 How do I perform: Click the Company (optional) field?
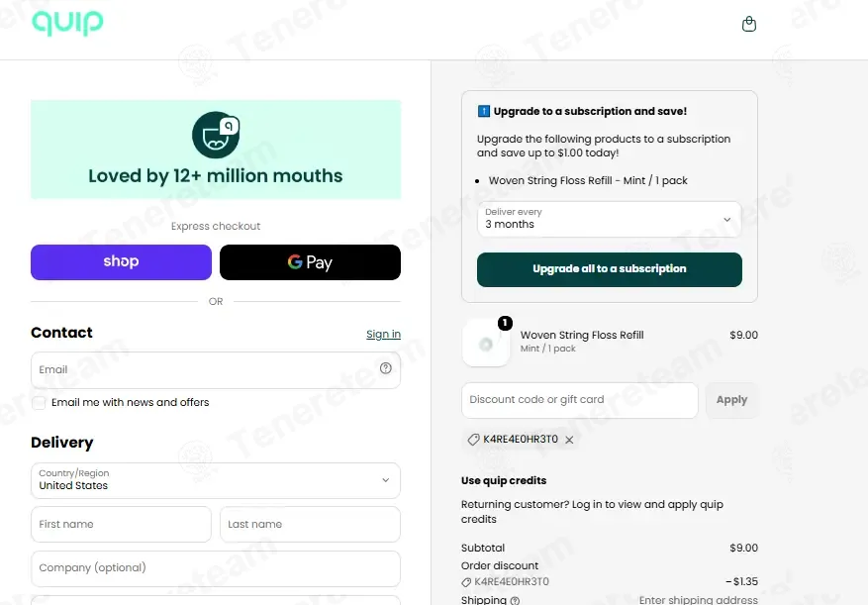click(x=216, y=568)
